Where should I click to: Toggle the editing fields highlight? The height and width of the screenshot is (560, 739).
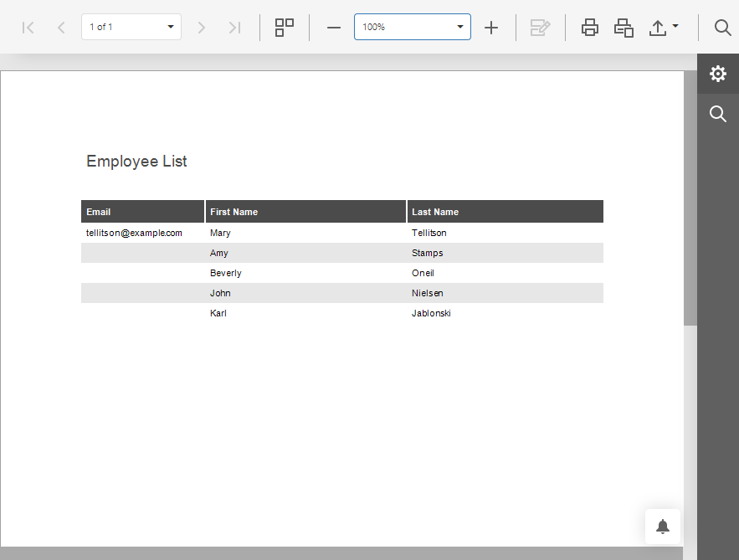[x=540, y=28]
